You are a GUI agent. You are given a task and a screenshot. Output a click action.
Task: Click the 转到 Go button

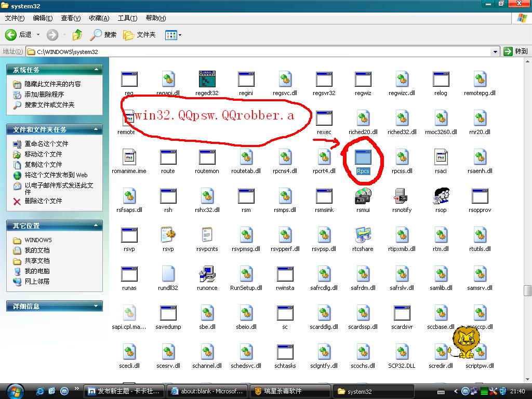(x=516, y=51)
